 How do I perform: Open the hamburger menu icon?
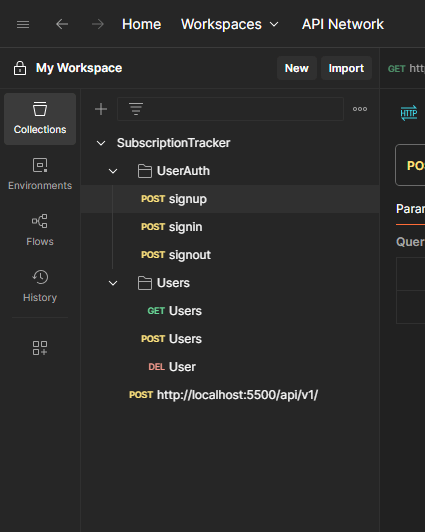pyautogui.click(x=23, y=24)
